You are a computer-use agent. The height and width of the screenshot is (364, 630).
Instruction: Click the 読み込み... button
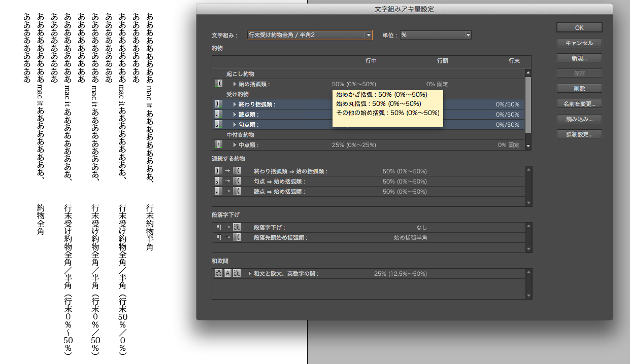click(x=579, y=119)
